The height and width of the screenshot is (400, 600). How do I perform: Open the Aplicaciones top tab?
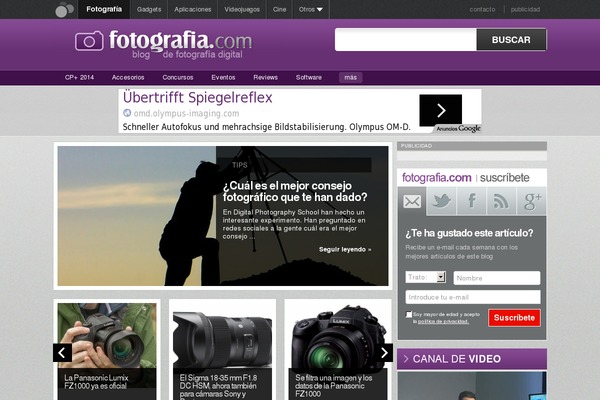click(192, 9)
